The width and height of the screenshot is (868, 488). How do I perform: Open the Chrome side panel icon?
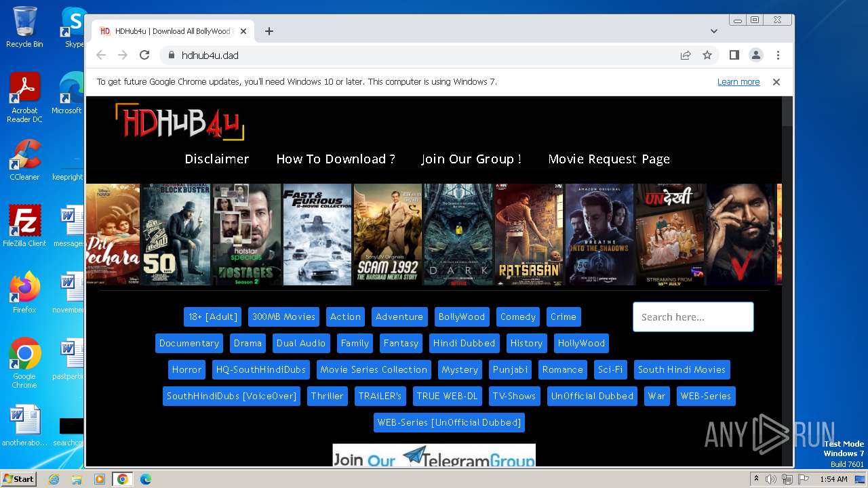click(x=734, y=56)
